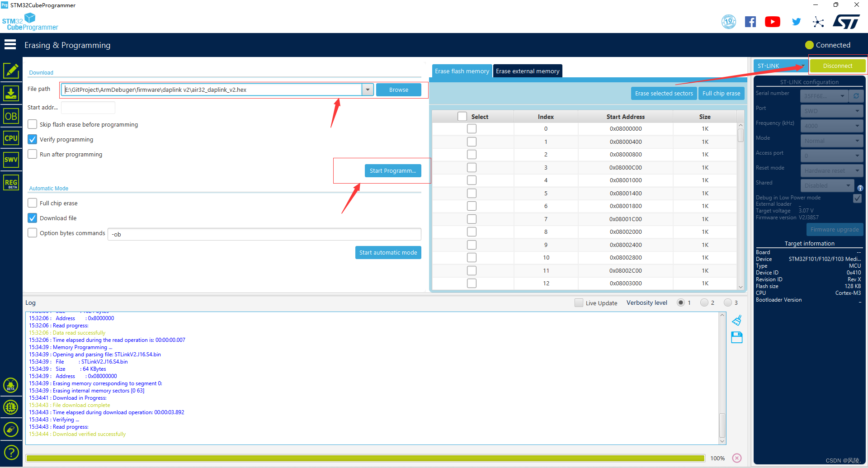The width and height of the screenshot is (868, 468).
Task: Open the Facebook page icon
Action: tap(750, 22)
